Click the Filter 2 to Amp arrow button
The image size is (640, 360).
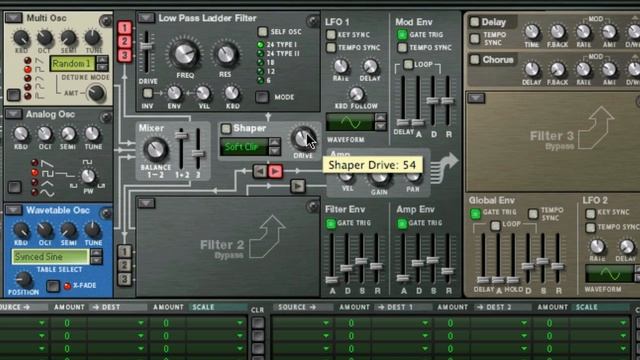298,186
